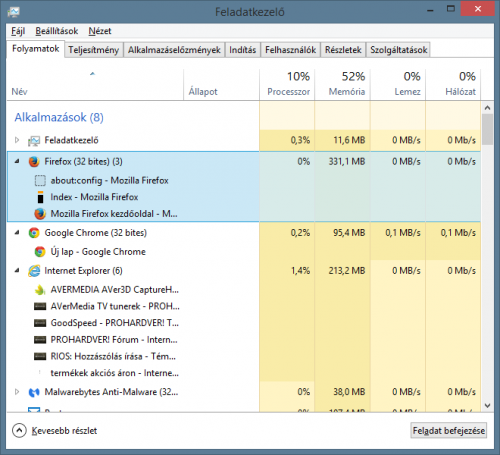Sort by the Állapot column header
This screenshot has height=455, width=500.
[221, 85]
